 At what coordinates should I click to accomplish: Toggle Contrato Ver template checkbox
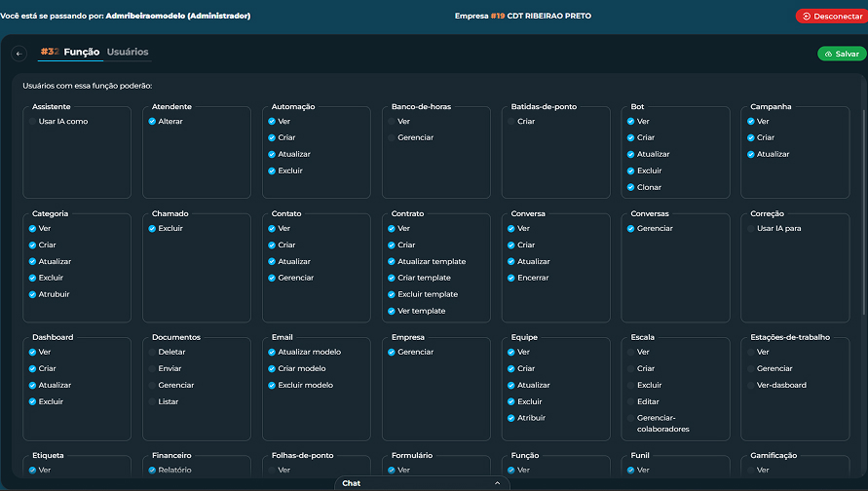pos(392,311)
